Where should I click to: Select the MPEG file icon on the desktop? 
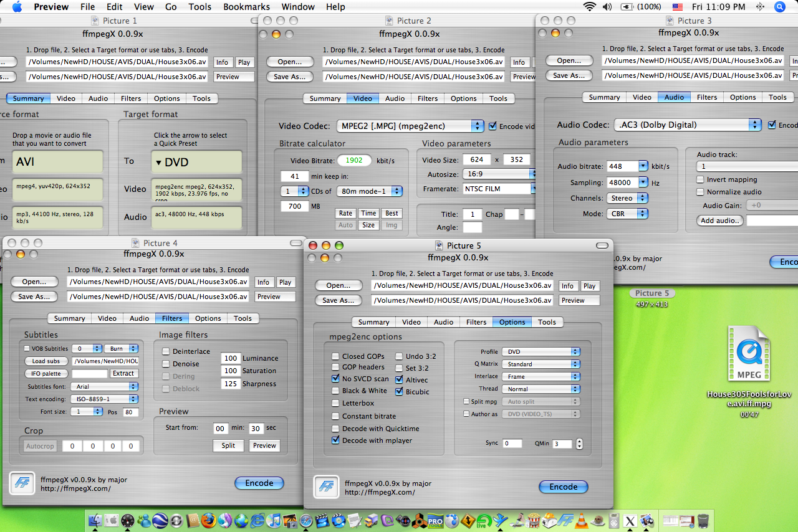click(749, 354)
